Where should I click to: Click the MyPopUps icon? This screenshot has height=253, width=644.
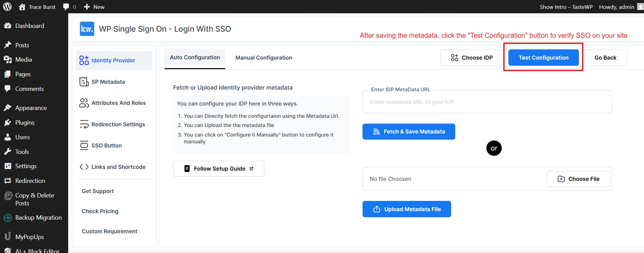[x=7, y=236]
